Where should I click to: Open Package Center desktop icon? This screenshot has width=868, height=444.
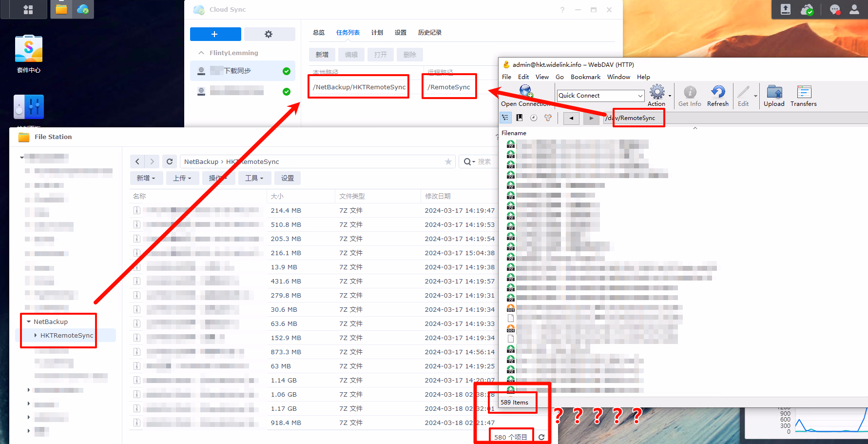tap(29, 50)
